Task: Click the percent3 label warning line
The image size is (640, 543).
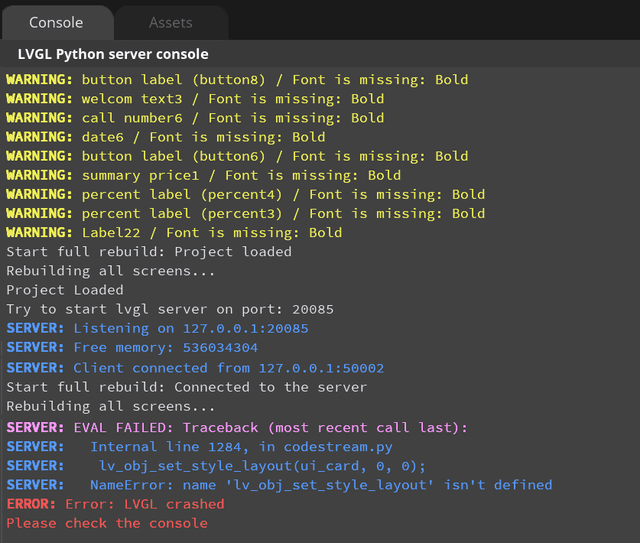Action: pos(245,213)
